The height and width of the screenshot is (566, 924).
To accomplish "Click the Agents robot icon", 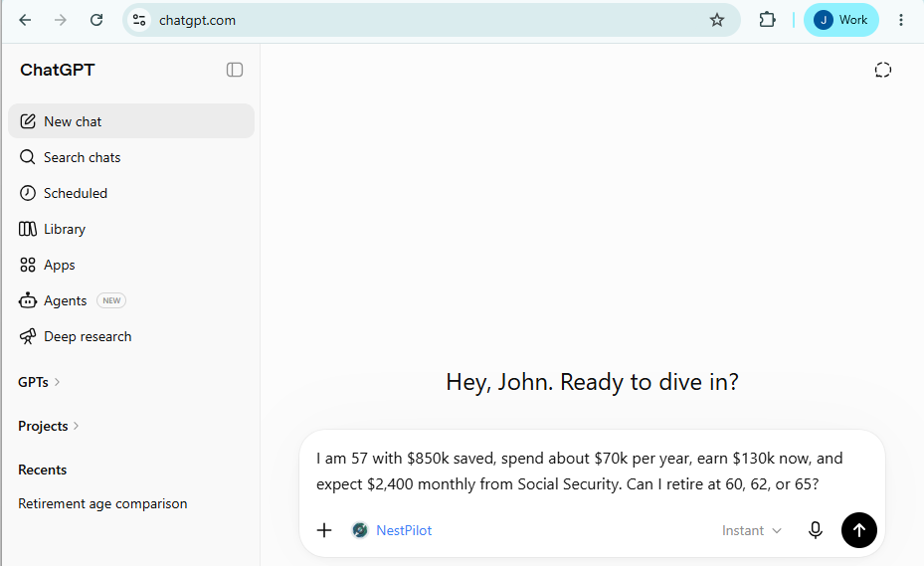I will 28,300.
